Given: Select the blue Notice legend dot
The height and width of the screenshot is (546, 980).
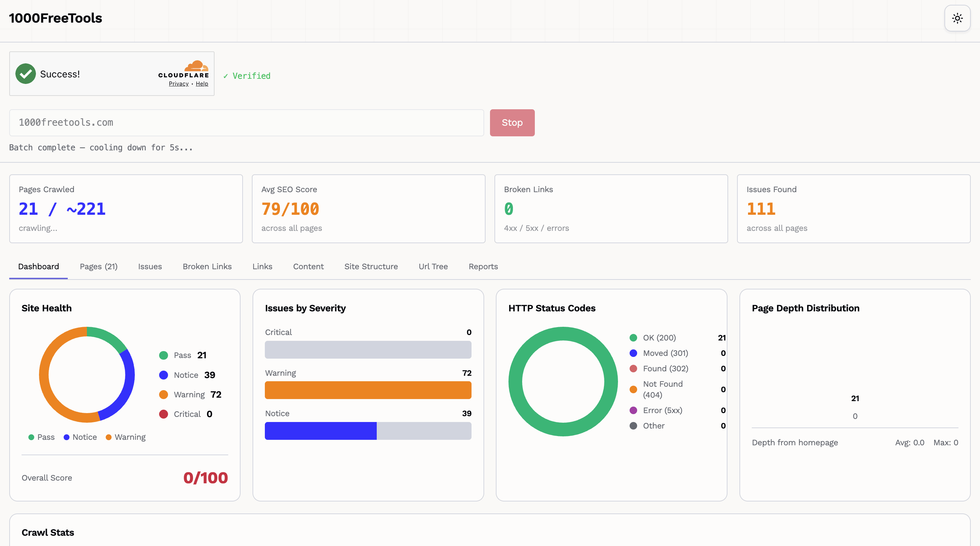Looking at the screenshot, I should 164,375.
